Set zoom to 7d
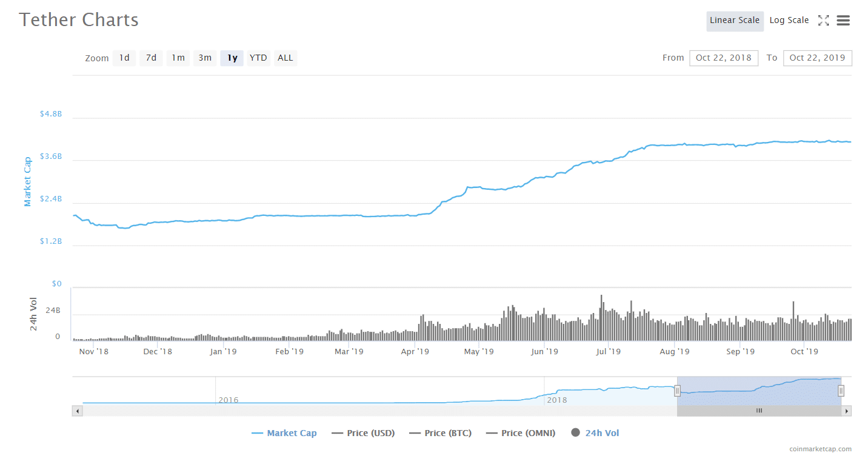This screenshot has height=464, width=868. (x=151, y=58)
